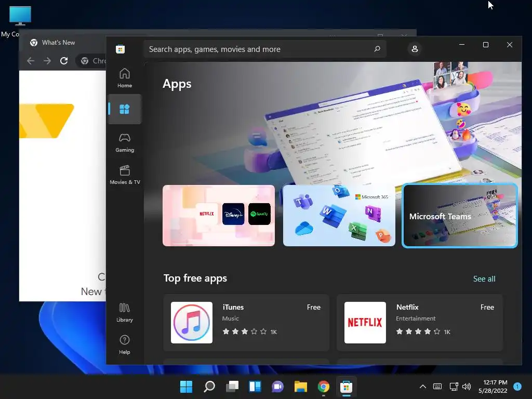Open notification center badge
This screenshot has width=532, height=399.
pos(517,387)
